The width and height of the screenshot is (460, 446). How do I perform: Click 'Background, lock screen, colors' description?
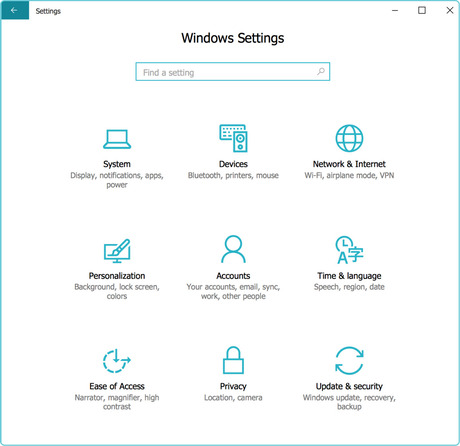click(x=117, y=291)
